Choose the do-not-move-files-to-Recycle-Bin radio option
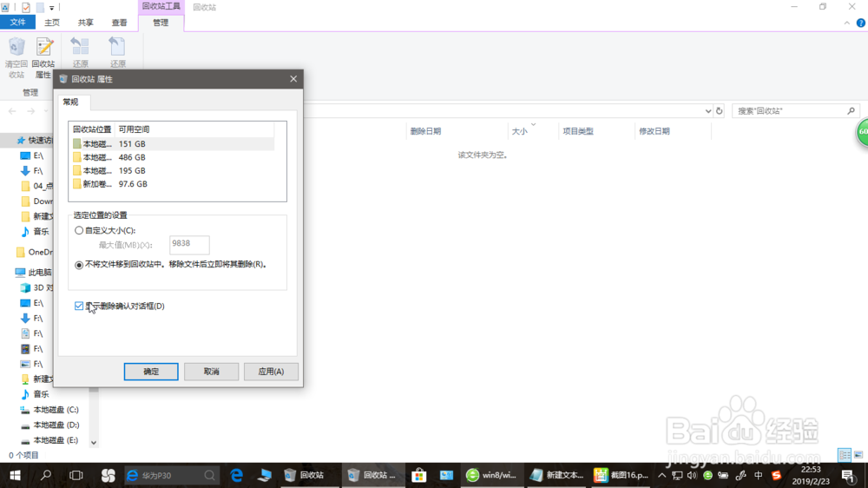Image resolution: width=868 pixels, height=488 pixels. click(79, 265)
